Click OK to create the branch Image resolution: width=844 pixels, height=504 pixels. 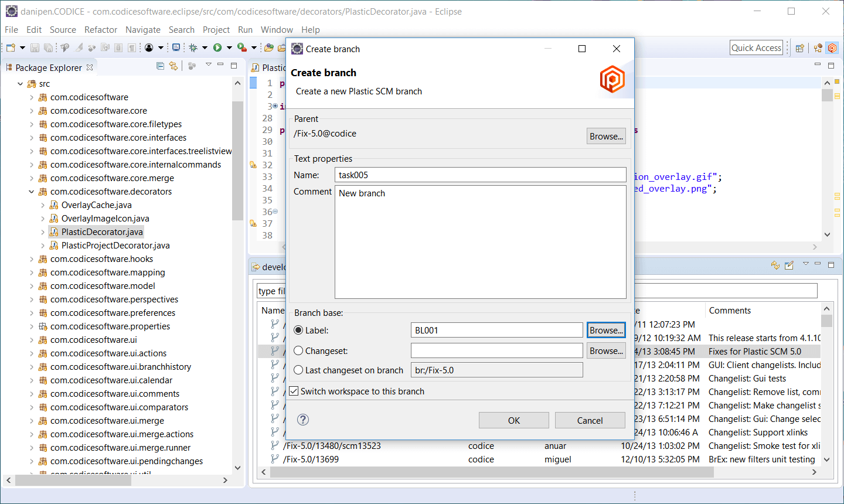pyautogui.click(x=513, y=420)
